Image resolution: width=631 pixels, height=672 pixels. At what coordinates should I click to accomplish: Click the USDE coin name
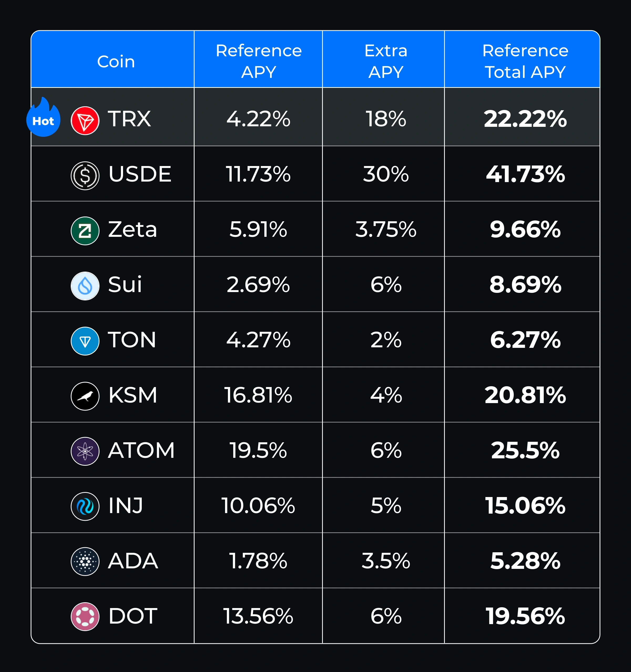[x=140, y=174]
